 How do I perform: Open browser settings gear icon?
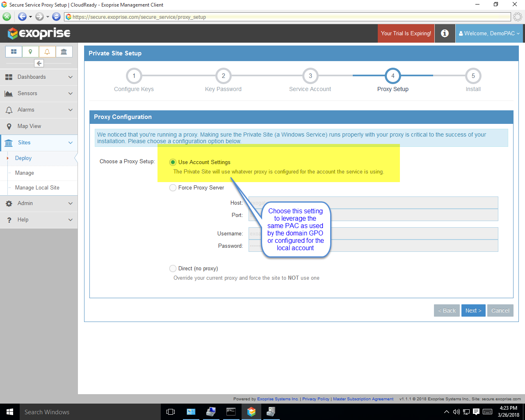pyautogui.click(x=518, y=17)
